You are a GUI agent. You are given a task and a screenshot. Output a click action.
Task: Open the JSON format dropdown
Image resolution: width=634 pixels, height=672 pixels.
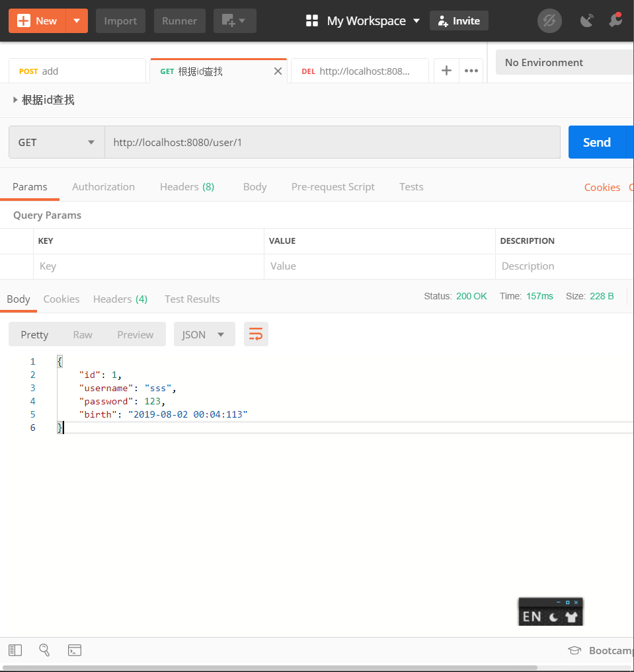tap(204, 334)
